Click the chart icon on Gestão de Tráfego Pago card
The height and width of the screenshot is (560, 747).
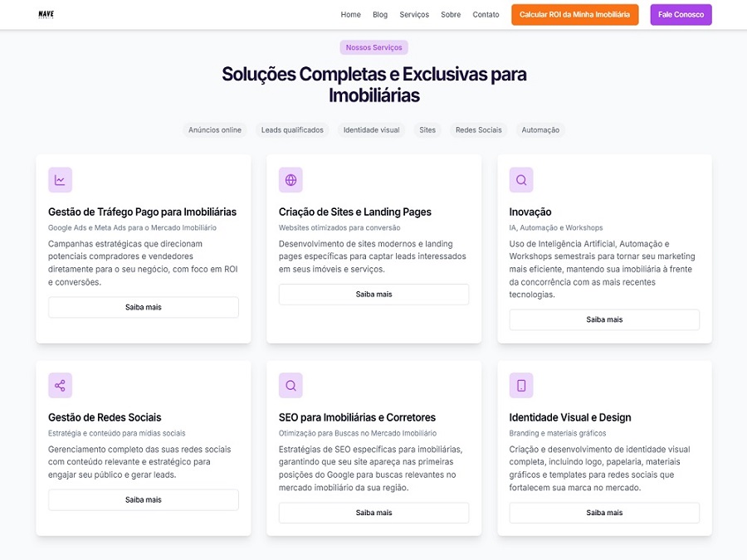click(x=60, y=180)
